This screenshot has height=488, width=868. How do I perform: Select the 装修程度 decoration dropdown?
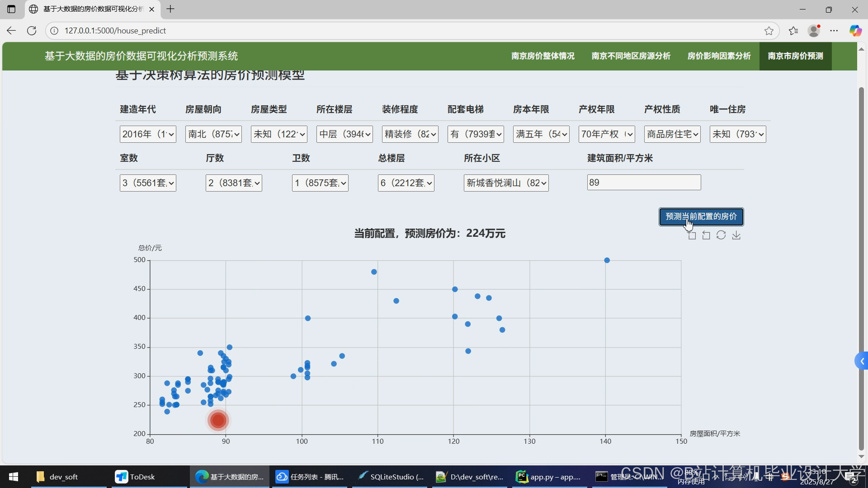tap(410, 134)
